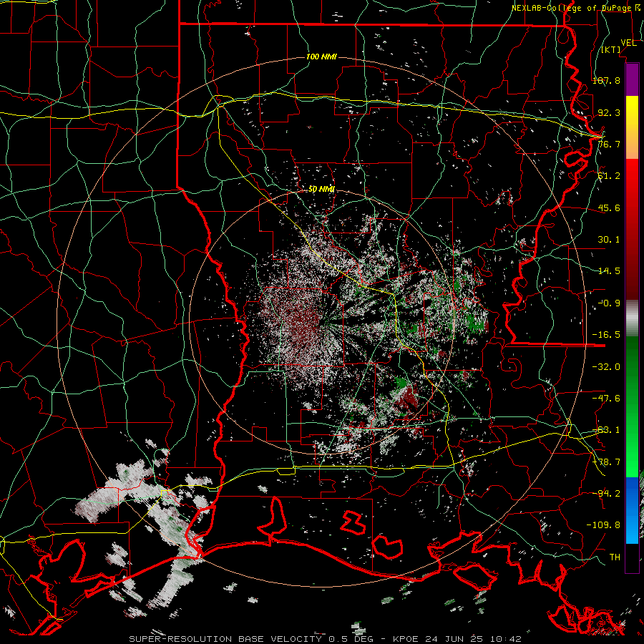This screenshot has width=644, height=644.
Task: Click the 92.3 scale value
Action: pyautogui.click(x=609, y=112)
